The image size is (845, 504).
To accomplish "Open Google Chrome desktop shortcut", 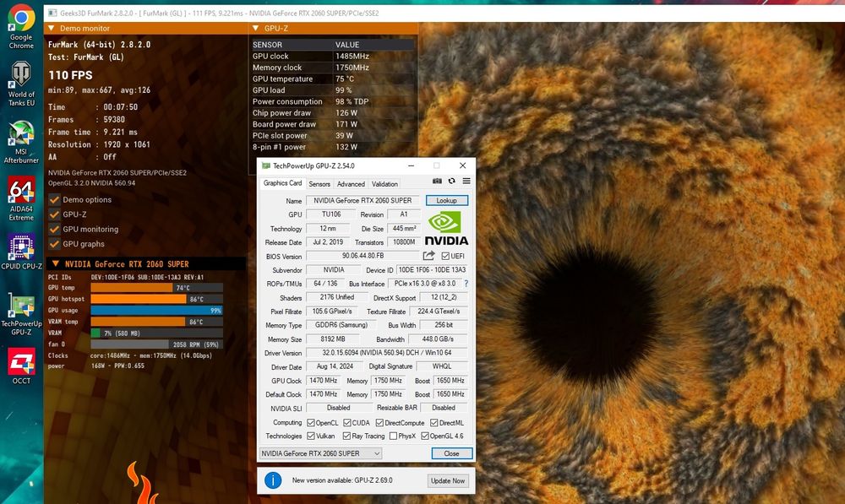I will pyautogui.click(x=21, y=27).
